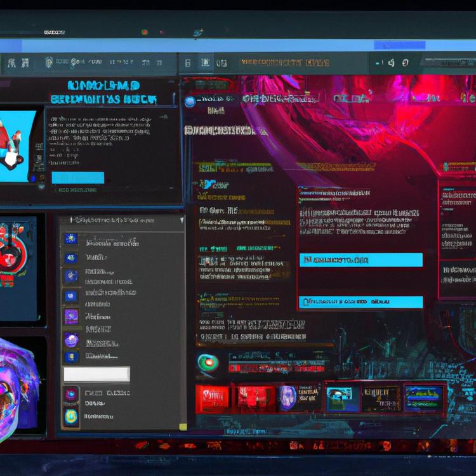476x476 pixels.
Task: Click the first blue star icon in list
Action: click(70, 239)
